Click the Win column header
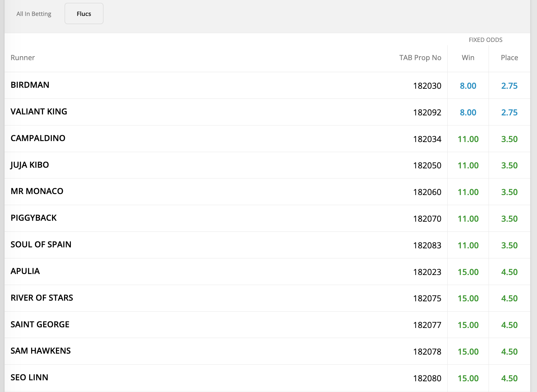This screenshot has height=392, width=537. (x=468, y=58)
